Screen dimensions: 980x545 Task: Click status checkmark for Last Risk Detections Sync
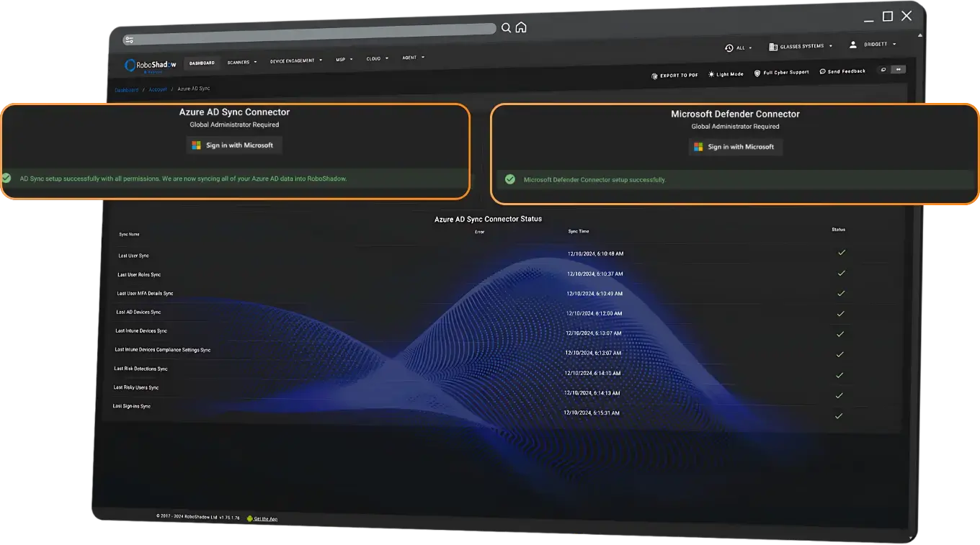pos(839,375)
